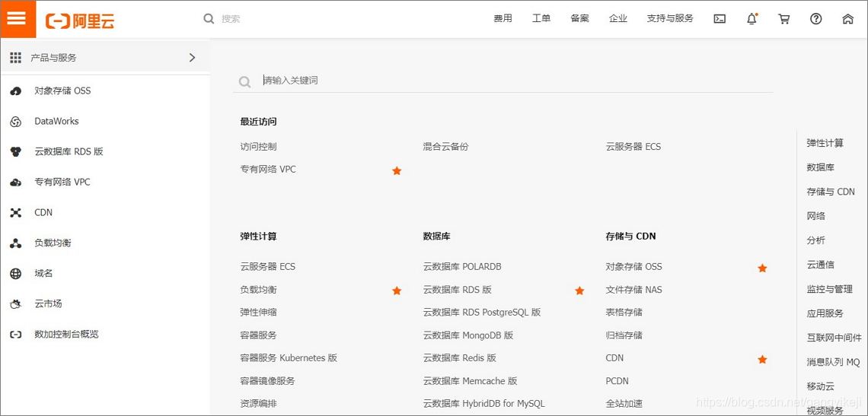The image size is (868, 416).
Task: Jump to 消息队列 MQ in right index
Action: (833, 362)
